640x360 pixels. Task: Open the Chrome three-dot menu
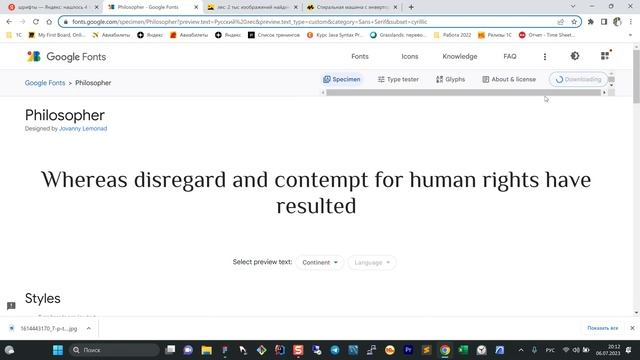click(x=631, y=22)
